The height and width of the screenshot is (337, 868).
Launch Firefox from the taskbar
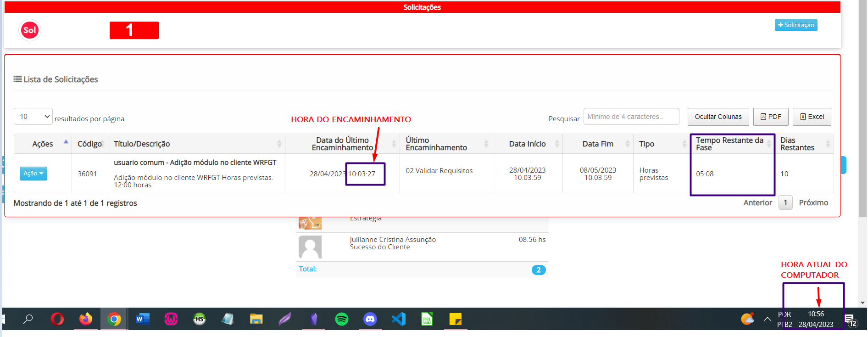click(x=86, y=319)
